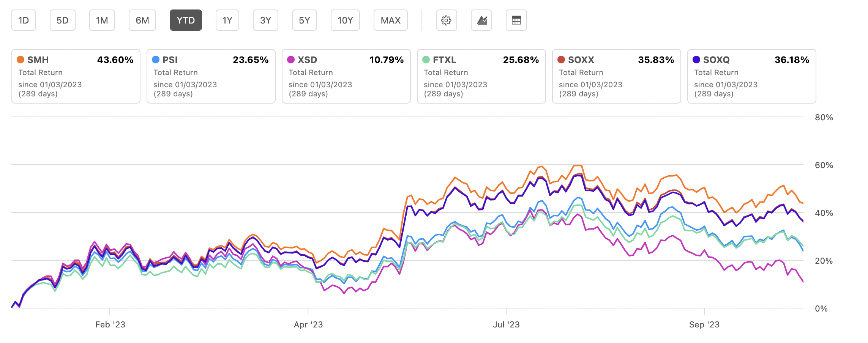
Task: Open the data table view
Action: coord(516,20)
